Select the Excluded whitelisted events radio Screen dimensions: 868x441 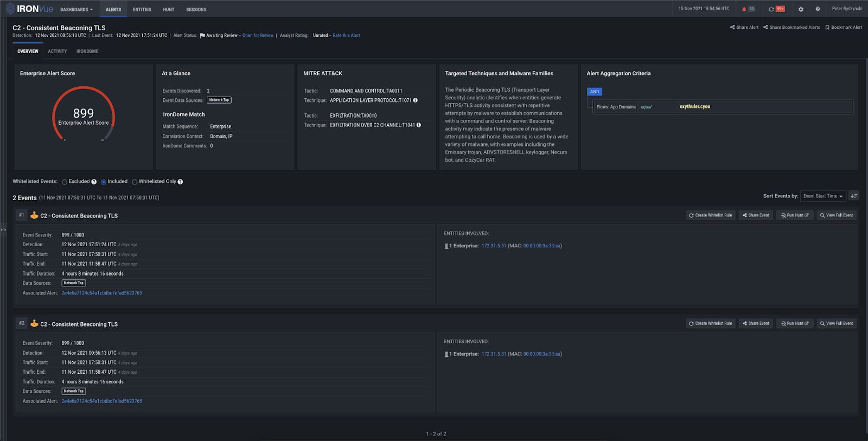(65, 182)
